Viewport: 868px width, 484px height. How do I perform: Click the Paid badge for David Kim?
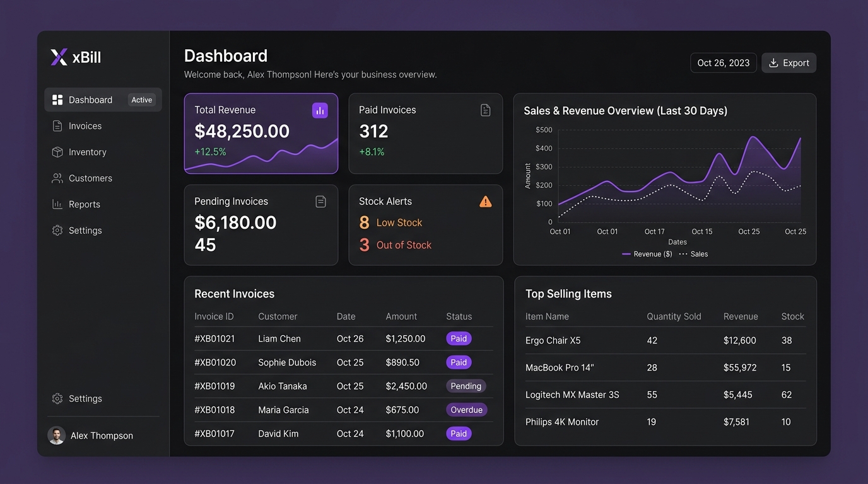coord(459,434)
